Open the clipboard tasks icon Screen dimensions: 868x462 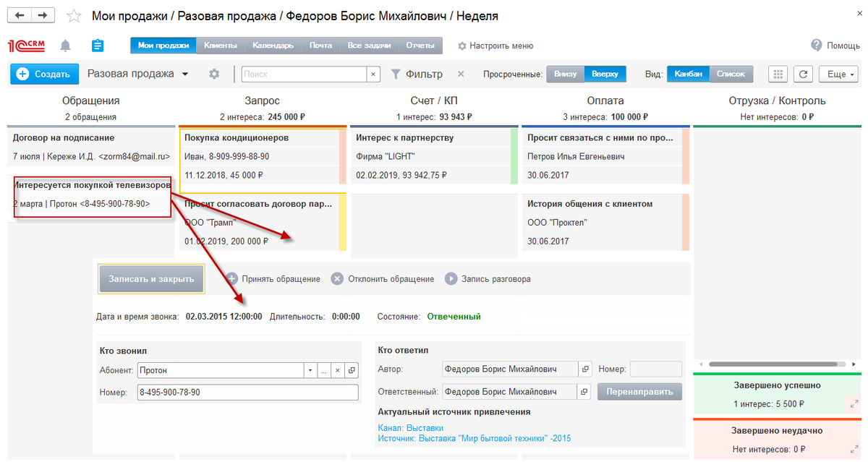pos(98,46)
